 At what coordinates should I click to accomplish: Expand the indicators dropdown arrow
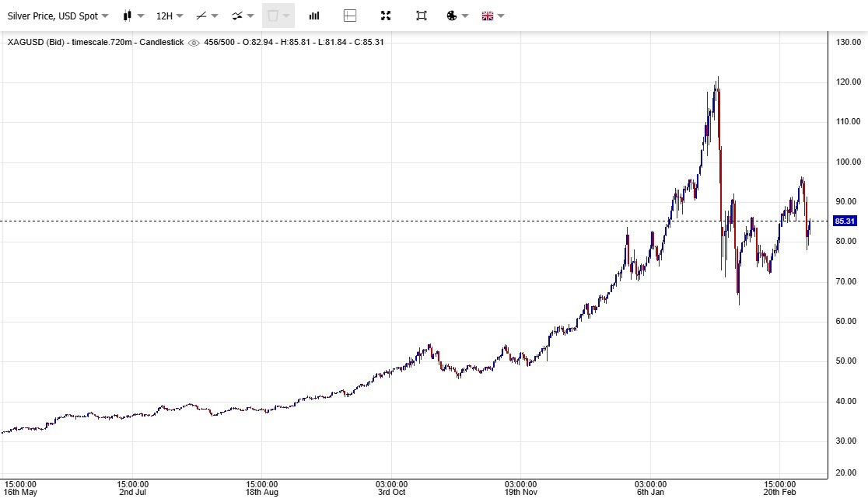point(250,16)
